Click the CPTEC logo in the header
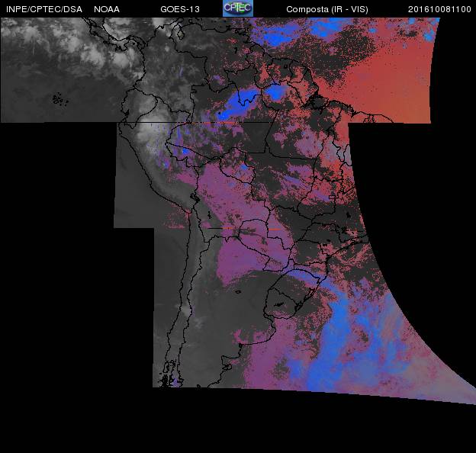Image resolution: width=476 pixels, height=453 pixels. pos(238,8)
